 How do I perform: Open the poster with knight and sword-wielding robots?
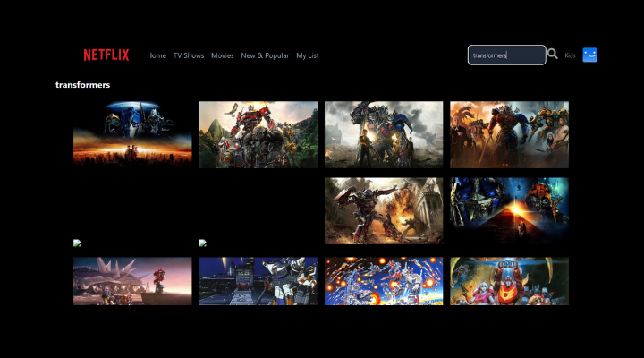click(x=509, y=135)
